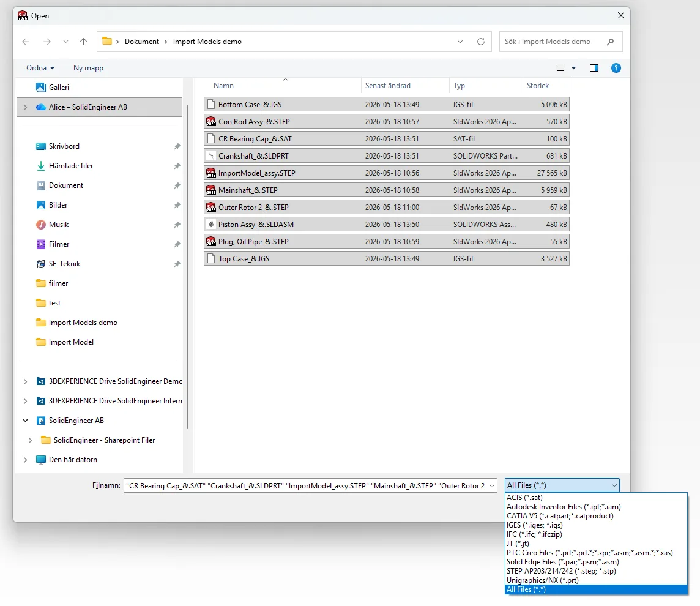The height and width of the screenshot is (606, 700).
Task: Sort files by Senast ändrad column
Action: pyautogui.click(x=387, y=86)
